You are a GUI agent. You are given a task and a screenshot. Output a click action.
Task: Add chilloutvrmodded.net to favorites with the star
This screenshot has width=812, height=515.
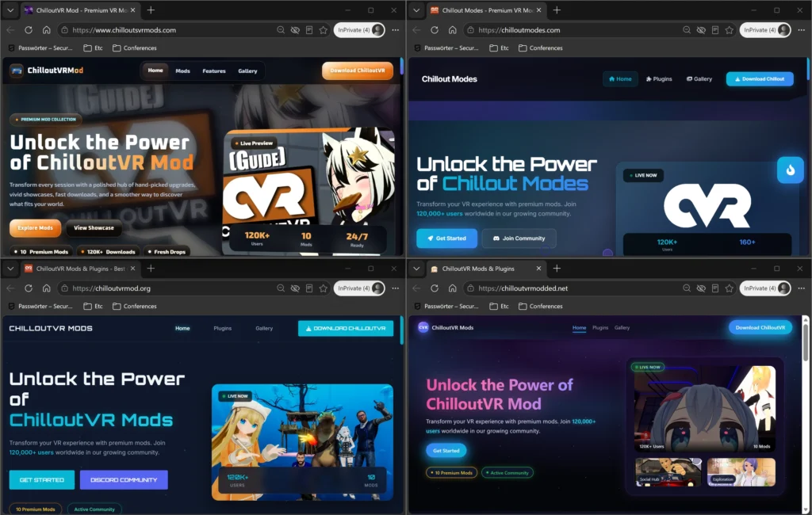730,288
